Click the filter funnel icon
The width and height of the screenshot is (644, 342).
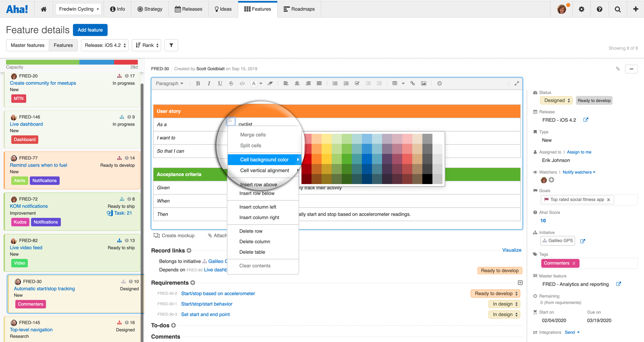(171, 45)
